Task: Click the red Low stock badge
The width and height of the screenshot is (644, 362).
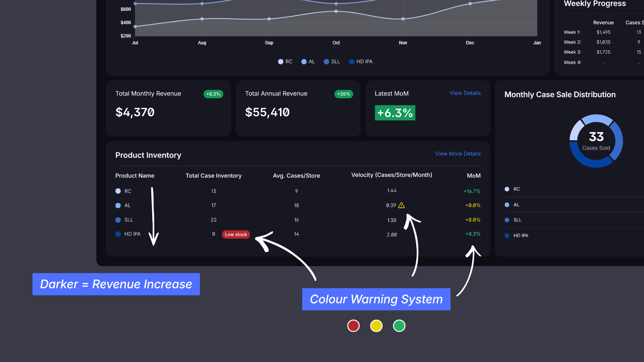Action: tap(236, 234)
